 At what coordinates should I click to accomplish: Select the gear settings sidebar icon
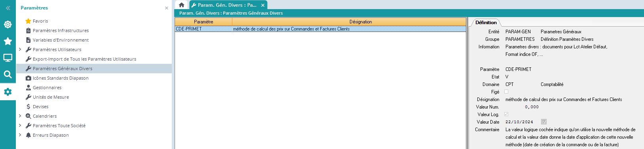(x=8, y=92)
